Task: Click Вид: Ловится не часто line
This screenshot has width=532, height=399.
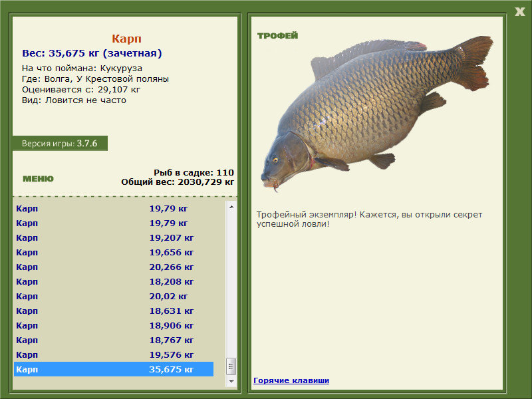Action: pos(74,100)
